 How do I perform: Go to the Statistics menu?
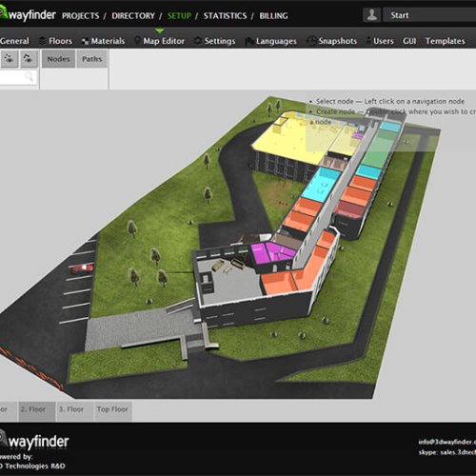226,16
